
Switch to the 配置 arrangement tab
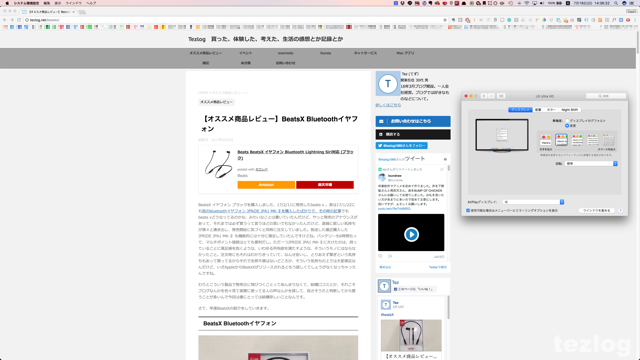point(538,110)
